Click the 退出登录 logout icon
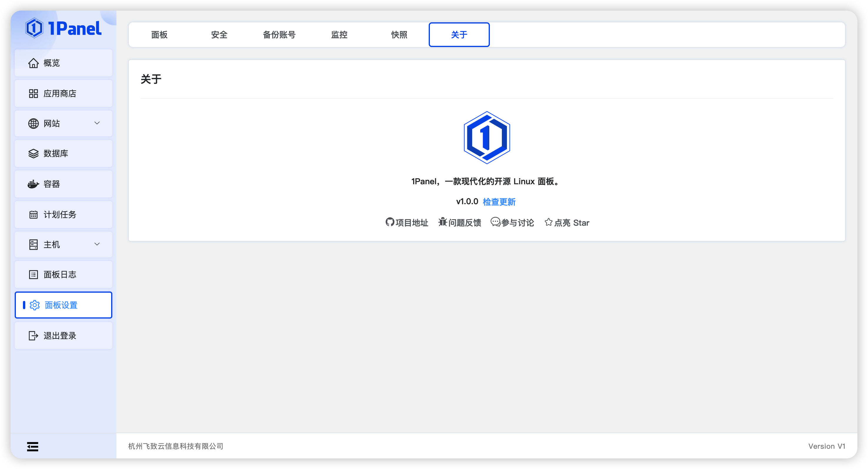868x469 pixels. tap(33, 335)
